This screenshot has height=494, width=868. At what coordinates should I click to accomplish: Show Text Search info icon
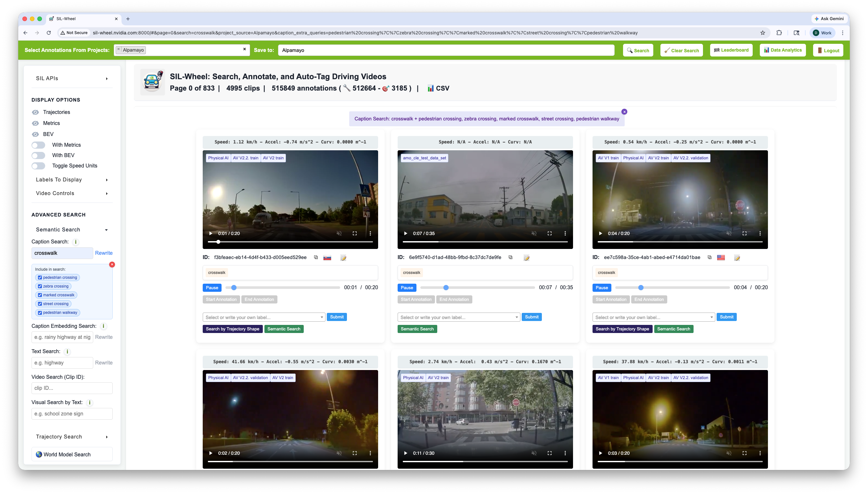tap(67, 352)
